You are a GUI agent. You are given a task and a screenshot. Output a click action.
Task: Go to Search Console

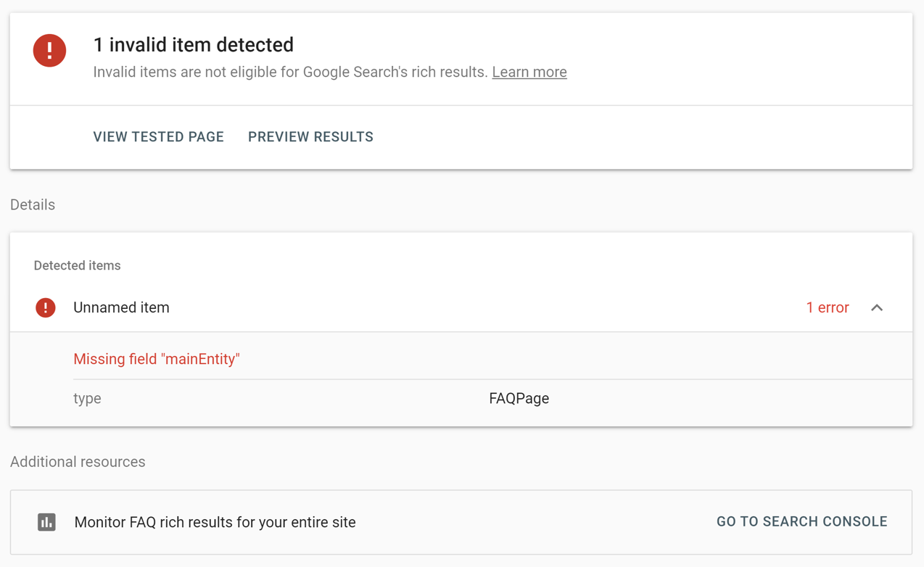point(801,522)
